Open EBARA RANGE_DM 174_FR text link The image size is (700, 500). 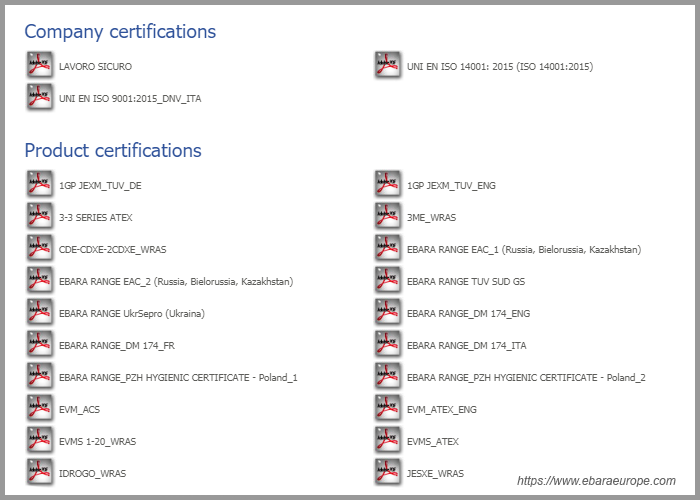pos(117,346)
